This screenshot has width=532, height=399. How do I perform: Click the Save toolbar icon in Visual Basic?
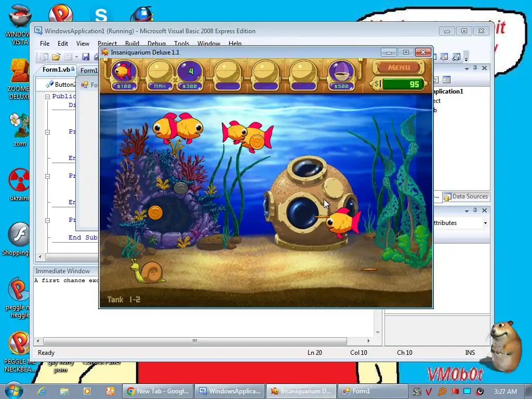86,57
